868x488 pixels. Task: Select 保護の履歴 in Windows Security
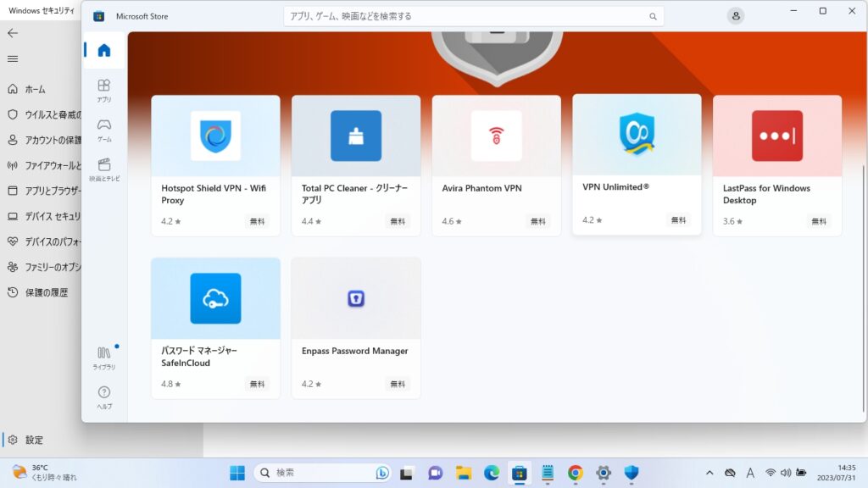tap(46, 292)
